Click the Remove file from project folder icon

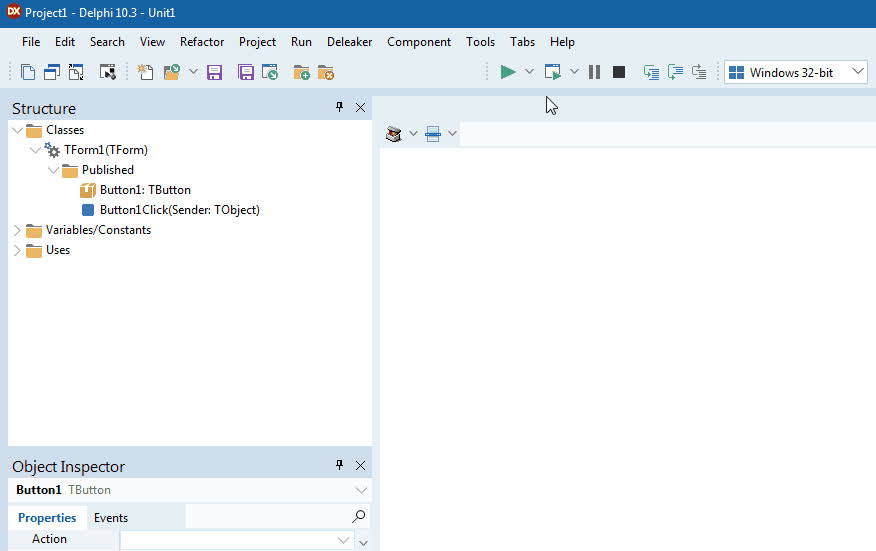[326, 72]
